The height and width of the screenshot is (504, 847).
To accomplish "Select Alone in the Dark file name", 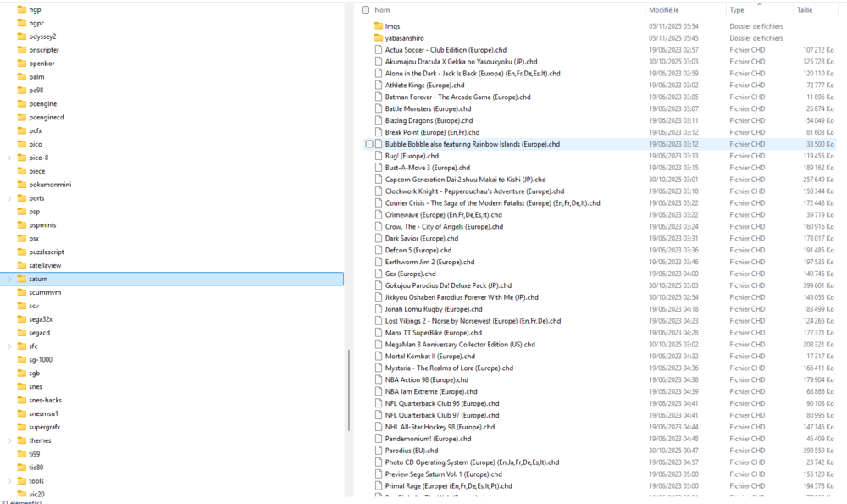I will click(x=472, y=74).
